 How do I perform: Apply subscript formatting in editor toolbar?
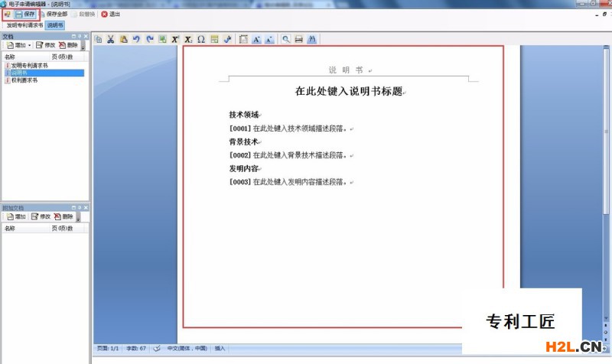coord(188,39)
